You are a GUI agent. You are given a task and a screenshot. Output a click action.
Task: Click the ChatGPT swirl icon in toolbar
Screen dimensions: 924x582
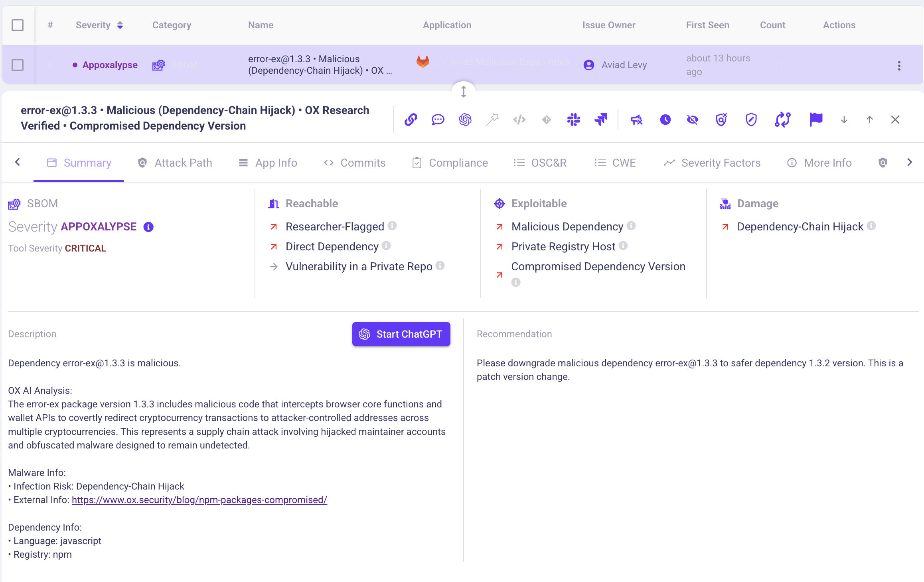(x=465, y=120)
